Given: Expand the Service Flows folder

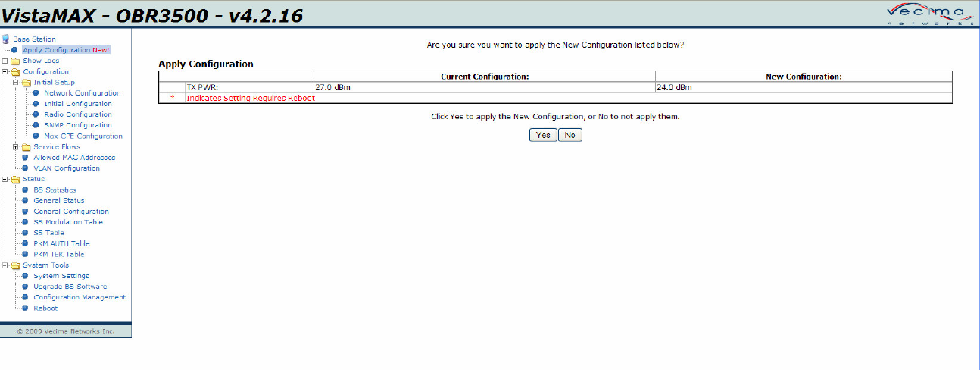Looking at the screenshot, I should [x=16, y=147].
